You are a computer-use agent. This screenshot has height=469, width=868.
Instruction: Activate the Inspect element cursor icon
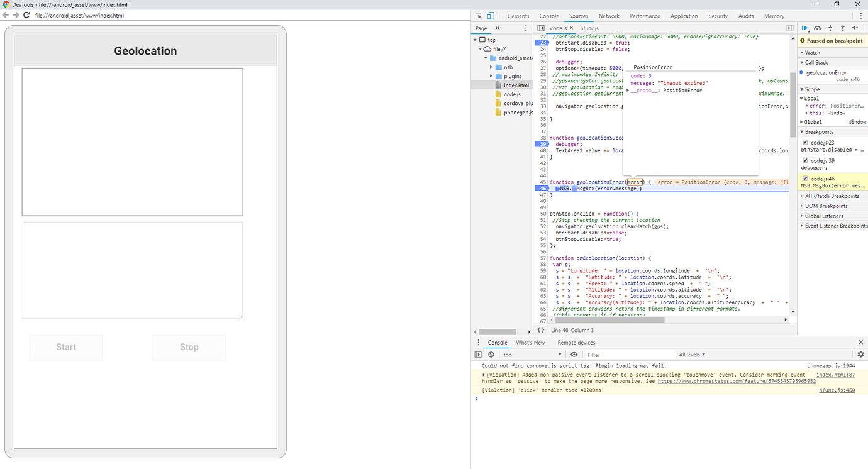tap(477, 14)
